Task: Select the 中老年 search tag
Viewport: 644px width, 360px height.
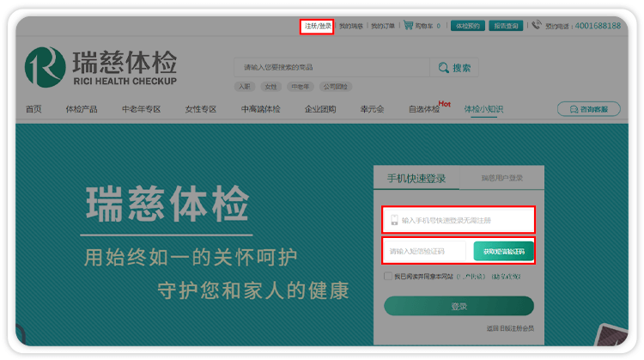Action: 300,87
